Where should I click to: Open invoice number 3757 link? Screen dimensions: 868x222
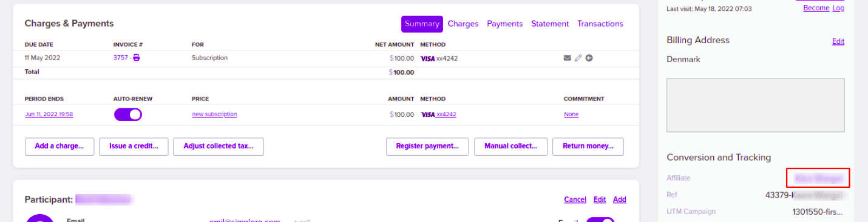[121, 58]
